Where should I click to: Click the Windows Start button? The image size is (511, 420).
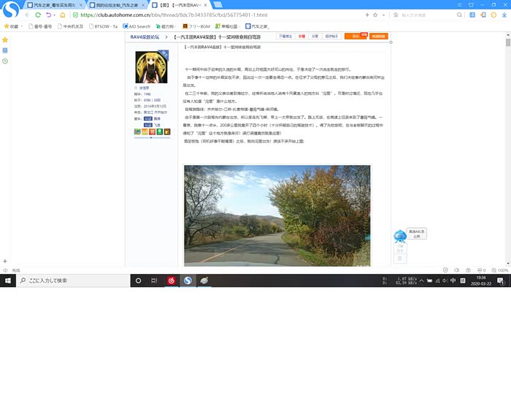coord(8,280)
